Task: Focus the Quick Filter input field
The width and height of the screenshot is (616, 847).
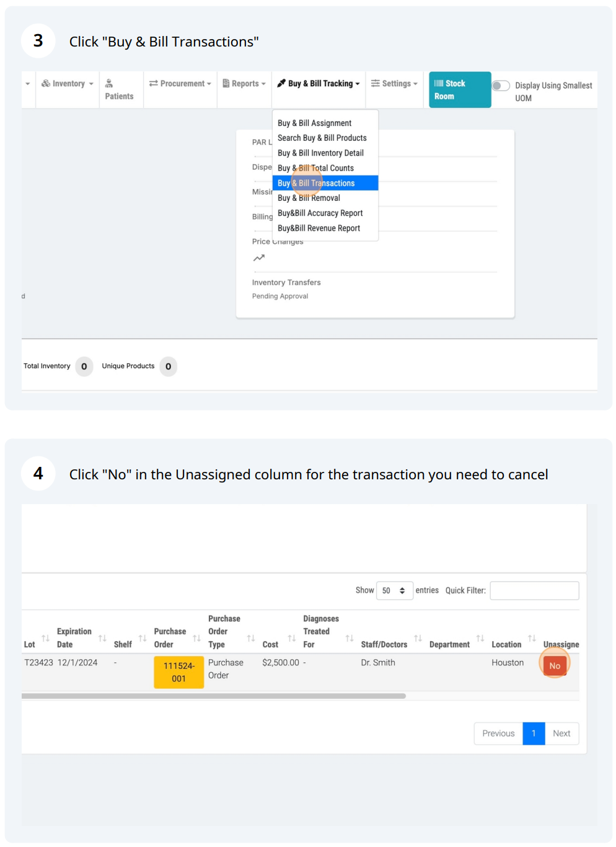Action: (534, 590)
